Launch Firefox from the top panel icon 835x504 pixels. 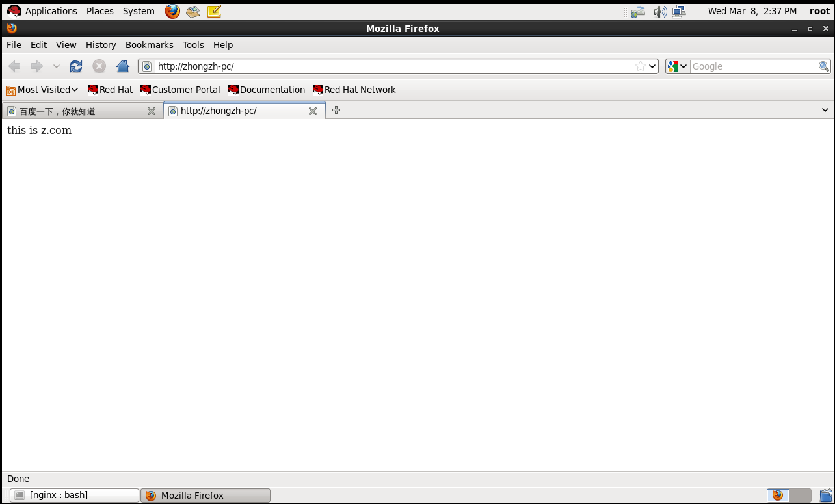(172, 11)
